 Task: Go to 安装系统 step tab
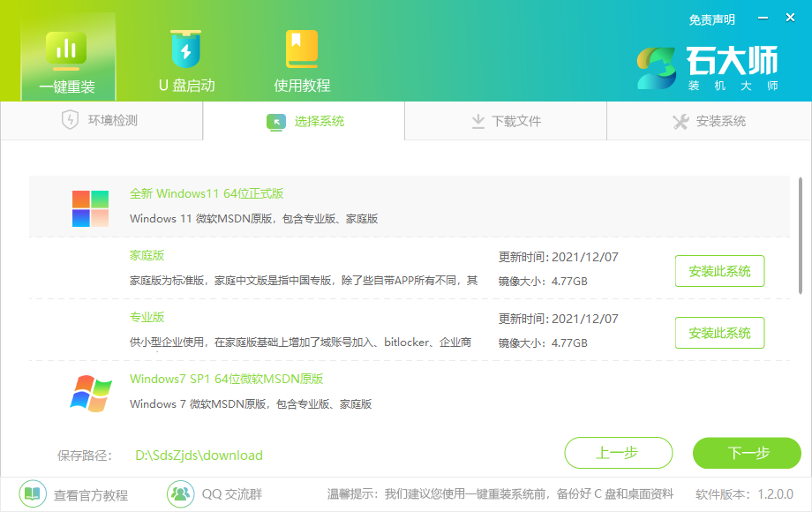point(708,121)
